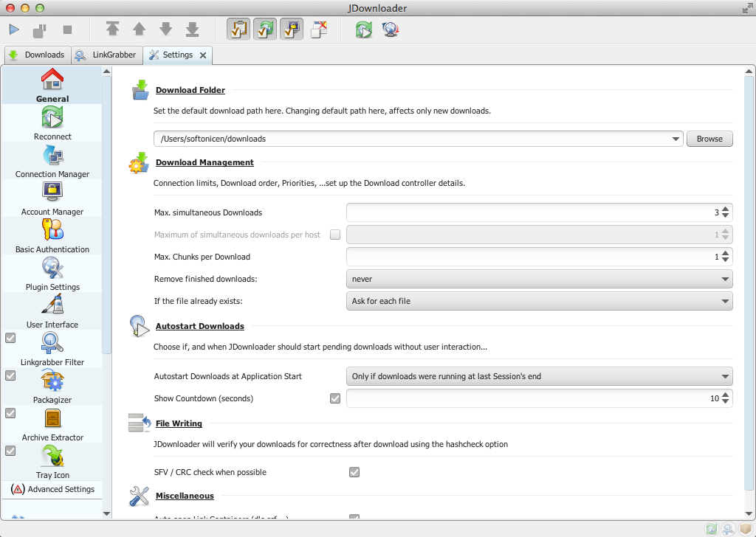Move selection down one position
The height and width of the screenshot is (537, 756).
click(165, 29)
